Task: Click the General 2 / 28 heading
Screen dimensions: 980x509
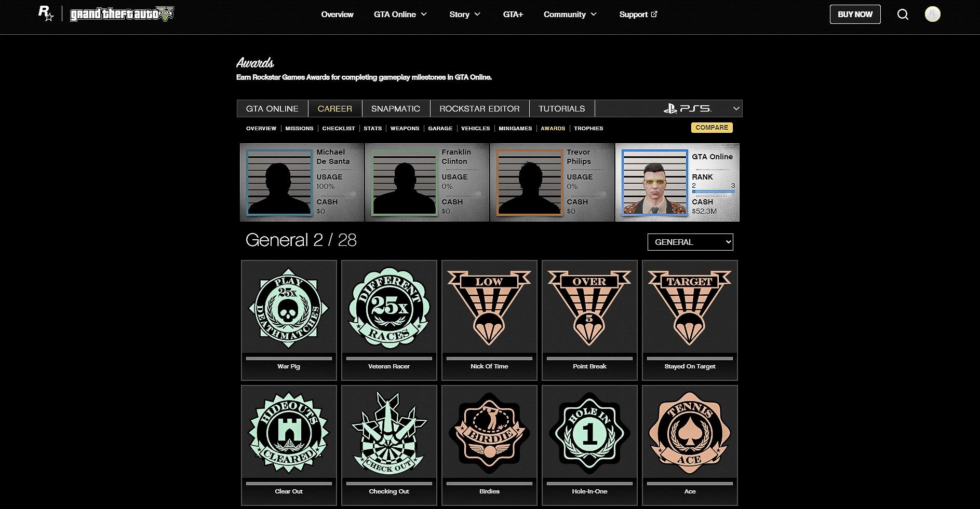Action: (x=301, y=240)
